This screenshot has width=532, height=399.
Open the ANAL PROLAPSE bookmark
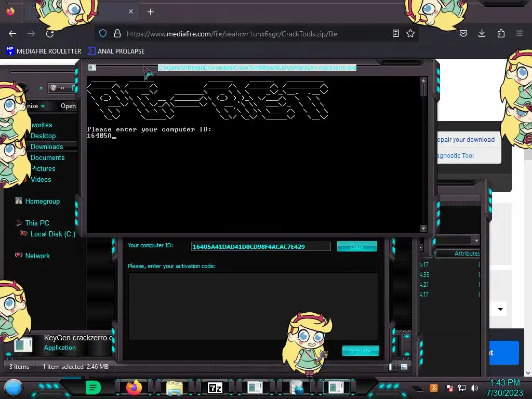point(116,51)
